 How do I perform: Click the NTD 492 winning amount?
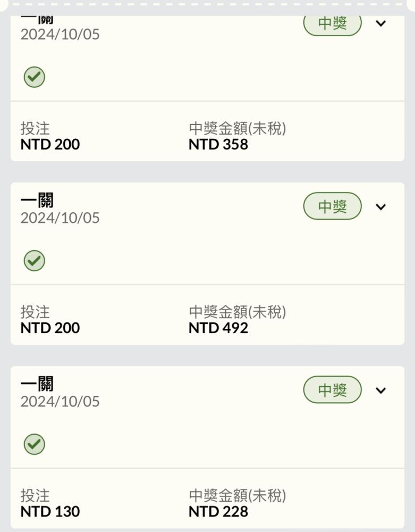pos(218,328)
